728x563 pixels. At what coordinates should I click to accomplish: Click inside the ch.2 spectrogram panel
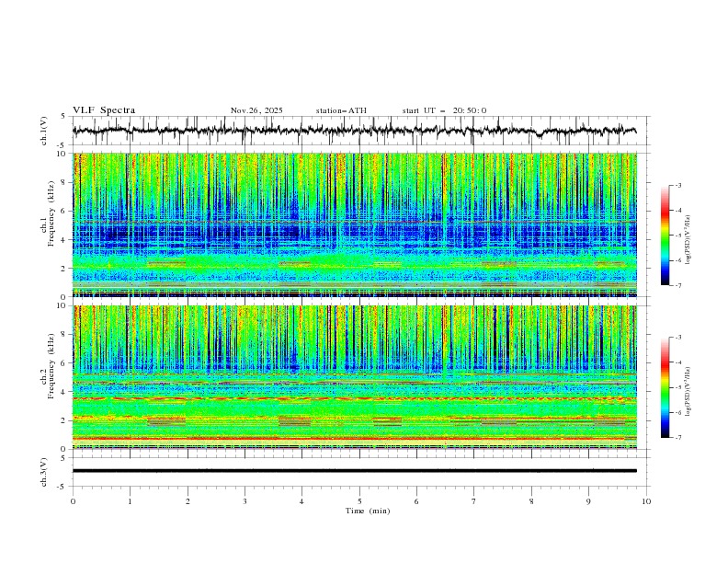(355, 377)
